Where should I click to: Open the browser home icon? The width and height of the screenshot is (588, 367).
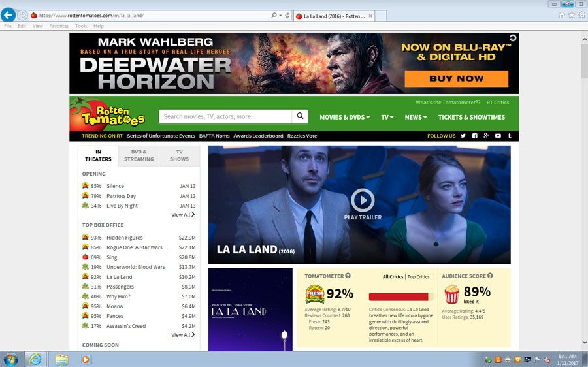(562, 15)
